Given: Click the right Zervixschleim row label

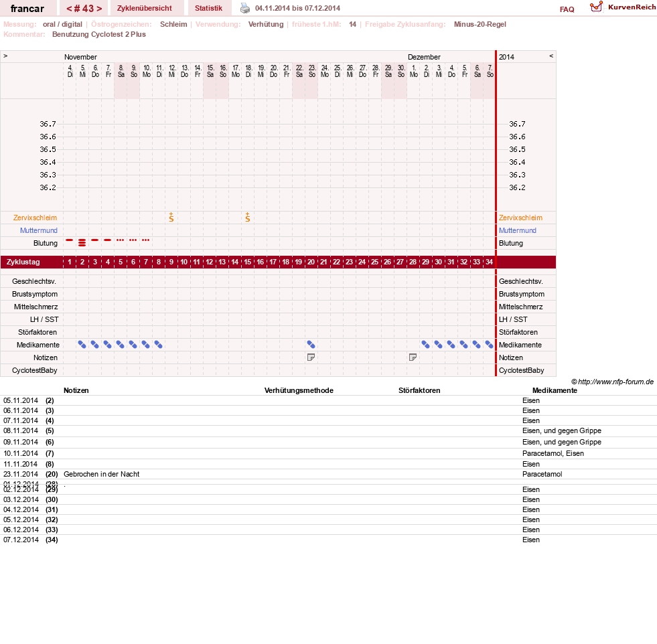Looking at the screenshot, I should [520, 218].
